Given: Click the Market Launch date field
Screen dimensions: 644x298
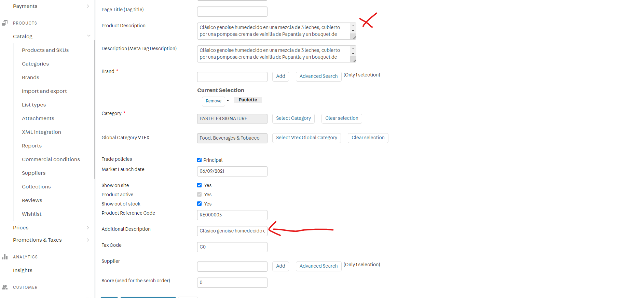Looking at the screenshot, I should [x=232, y=171].
